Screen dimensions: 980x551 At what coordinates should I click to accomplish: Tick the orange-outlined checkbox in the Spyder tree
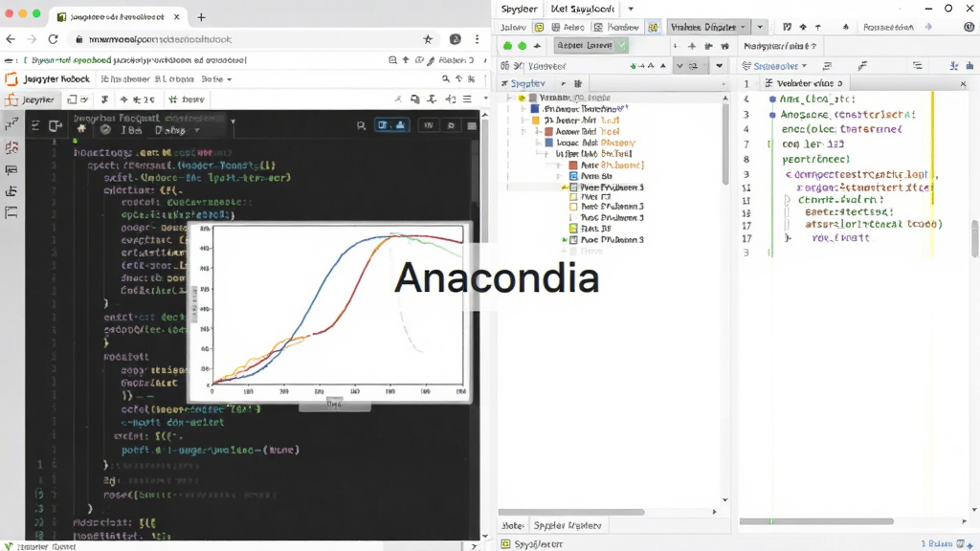pos(573,207)
